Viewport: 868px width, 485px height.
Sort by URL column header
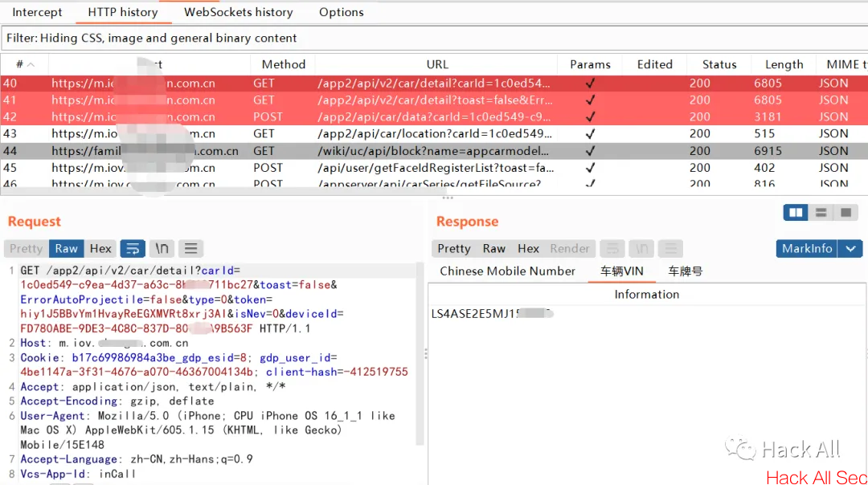436,65
